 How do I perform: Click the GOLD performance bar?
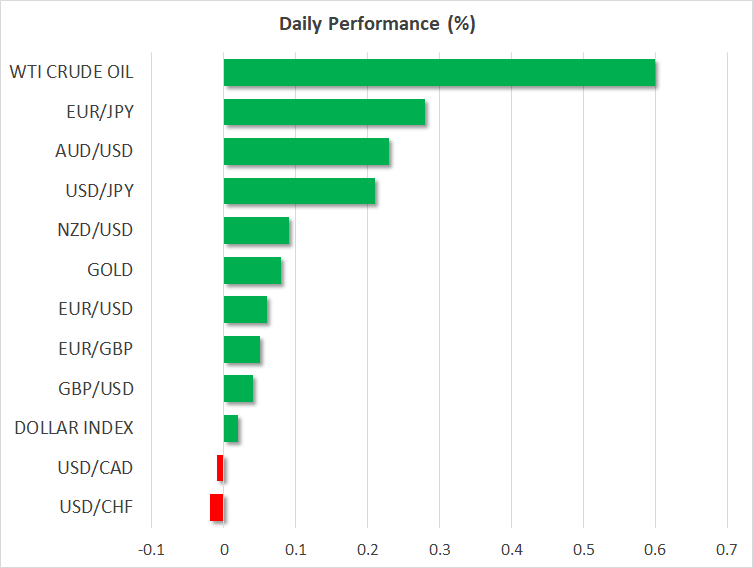pos(252,270)
